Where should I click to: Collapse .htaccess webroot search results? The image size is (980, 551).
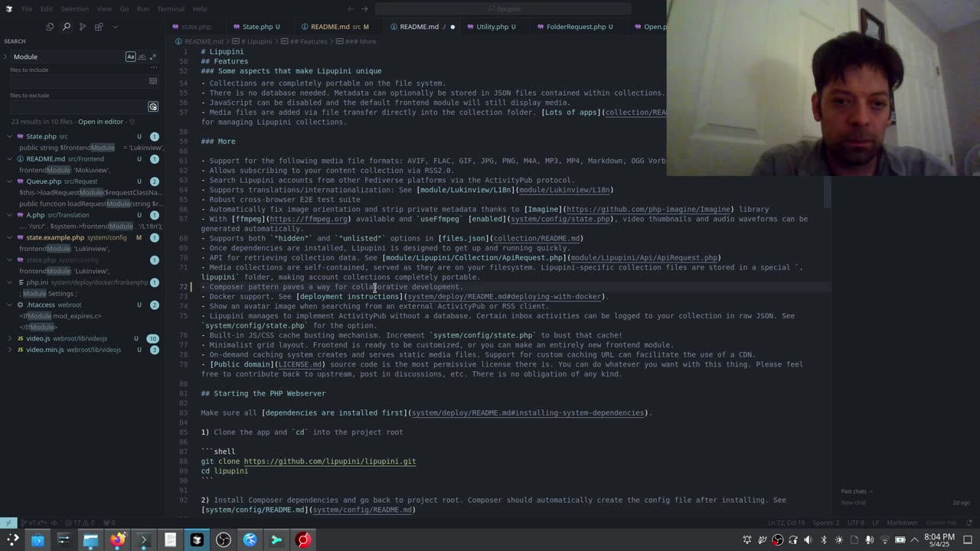(x=10, y=305)
